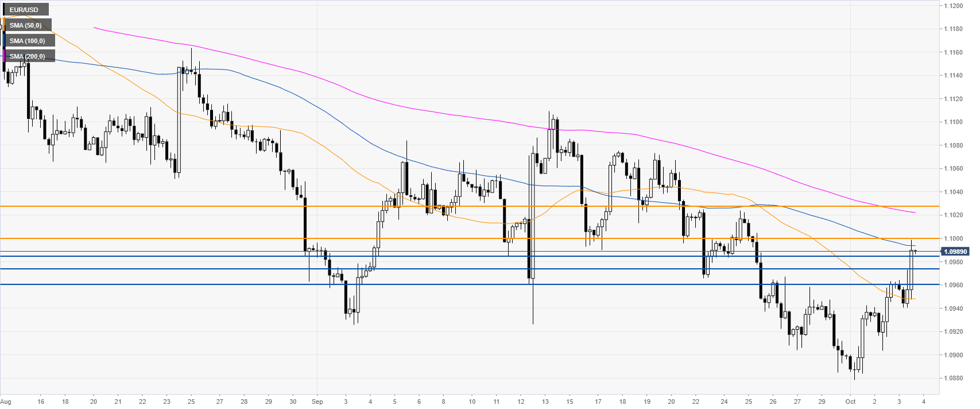Click the 1.1200 price axis label
Image resolution: width=980 pixels, height=409 pixels.
click(x=954, y=6)
